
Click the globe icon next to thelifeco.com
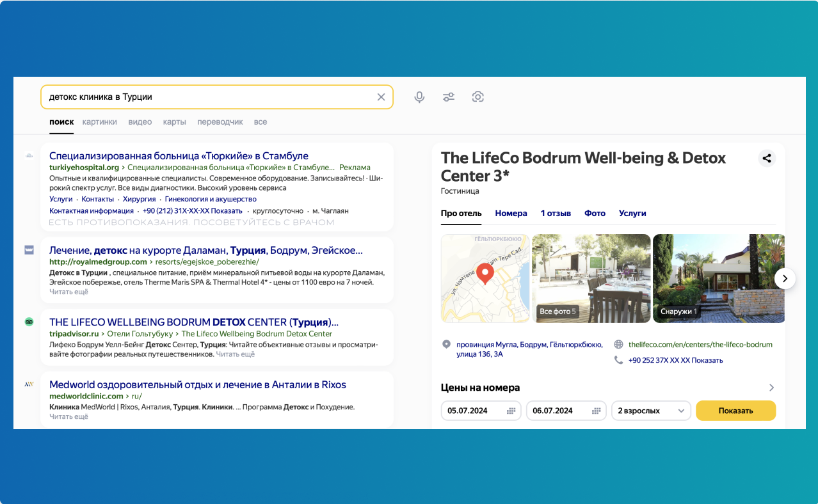(618, 343)
